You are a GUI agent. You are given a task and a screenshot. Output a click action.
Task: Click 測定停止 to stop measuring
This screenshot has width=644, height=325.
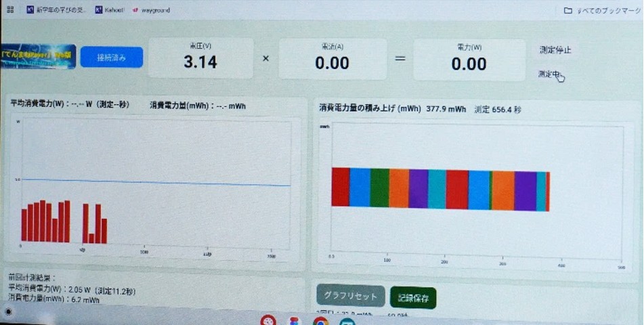555,50
